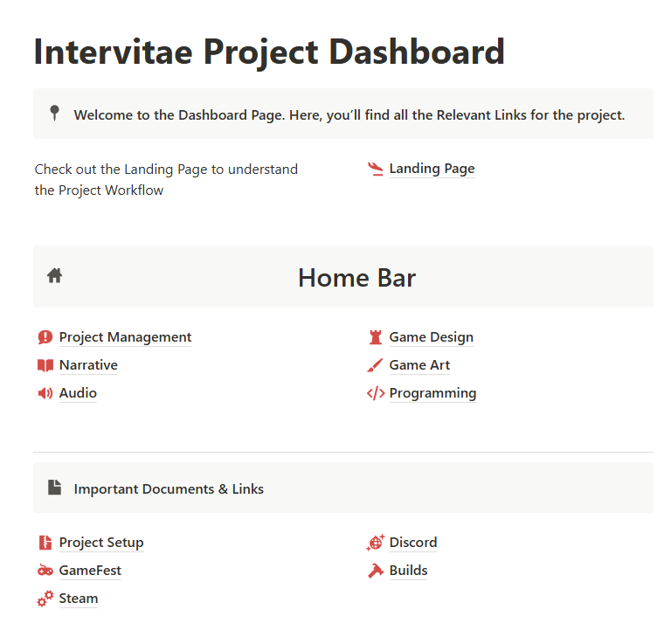Click the house icon beside Home Bar
This screenshot has width=664, height=644.
(55, 275)
